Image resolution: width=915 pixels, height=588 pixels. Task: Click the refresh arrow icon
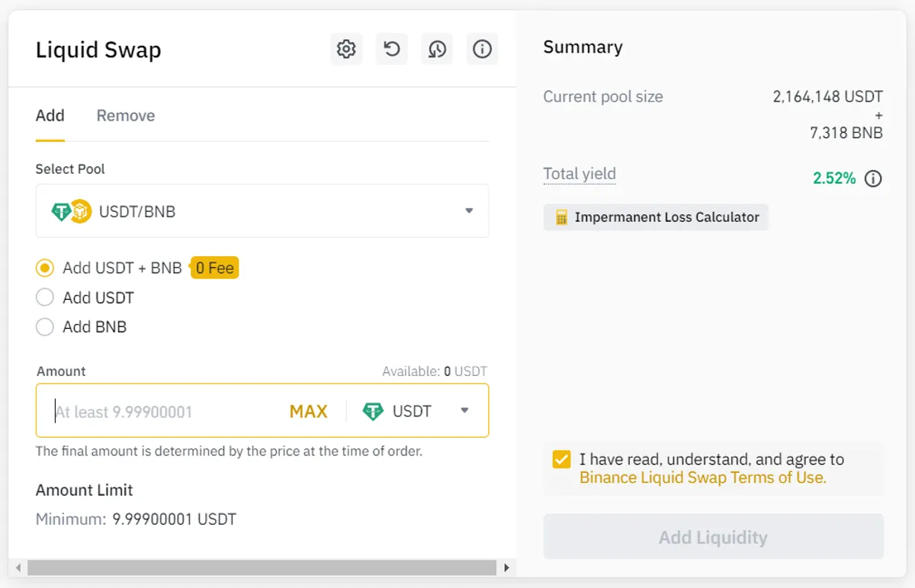tap(391, 50)
